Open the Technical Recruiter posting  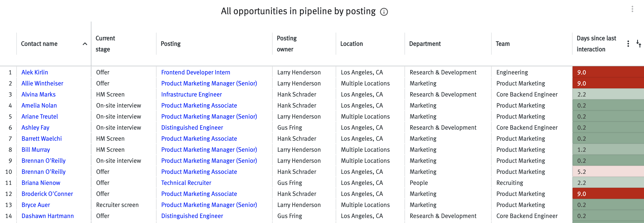tap(186, 183)
